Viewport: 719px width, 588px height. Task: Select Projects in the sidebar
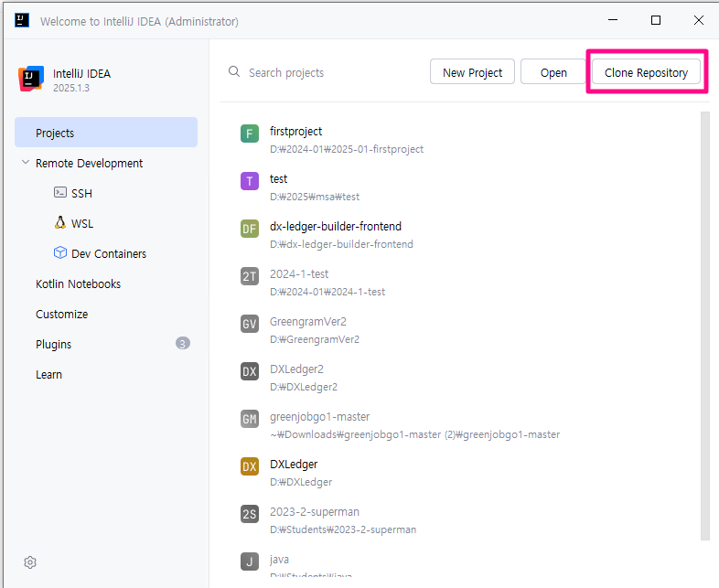(106, 133)
